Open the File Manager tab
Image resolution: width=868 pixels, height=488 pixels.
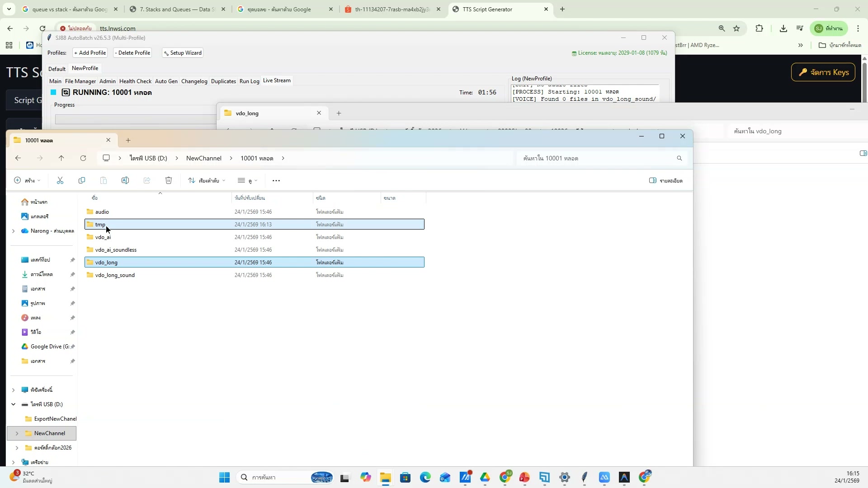coord(80,81)
